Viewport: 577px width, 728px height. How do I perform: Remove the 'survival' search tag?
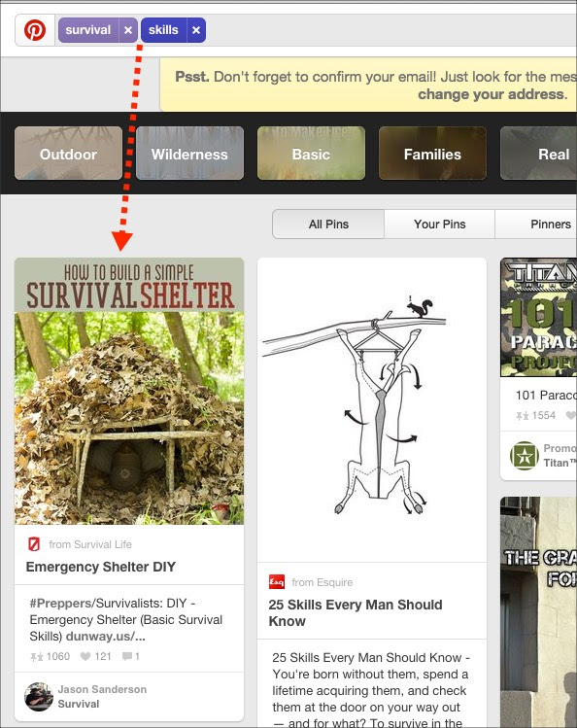pos(128,30)
